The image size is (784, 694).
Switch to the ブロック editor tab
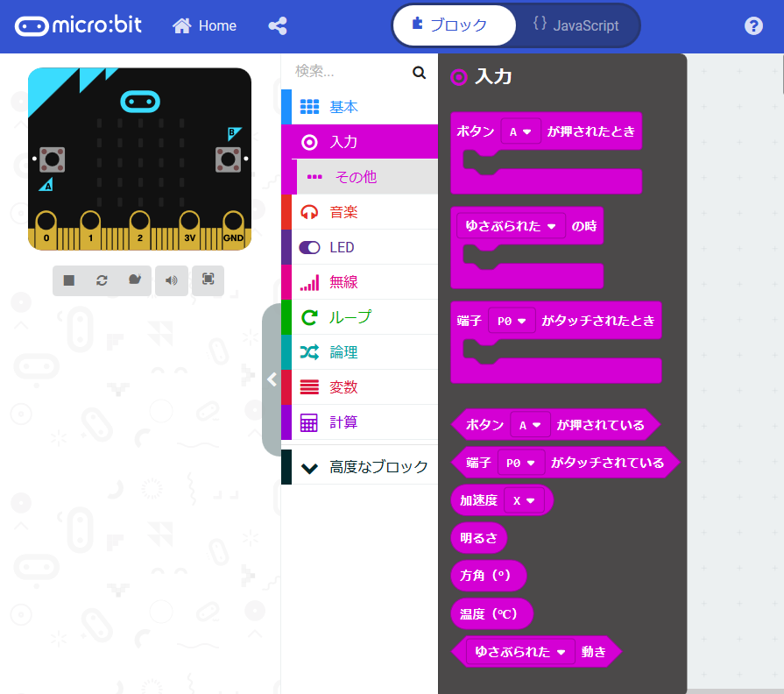point(454,25)
